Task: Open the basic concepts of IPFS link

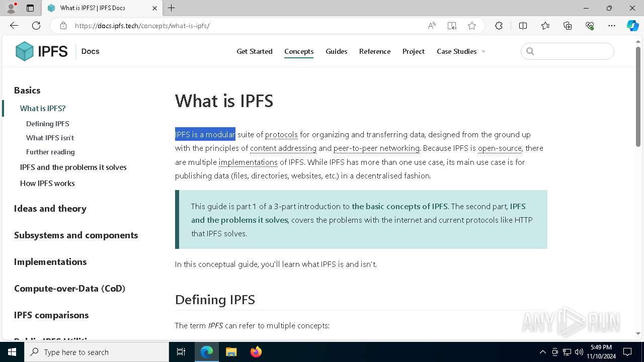Action: [x=399, y=207]
